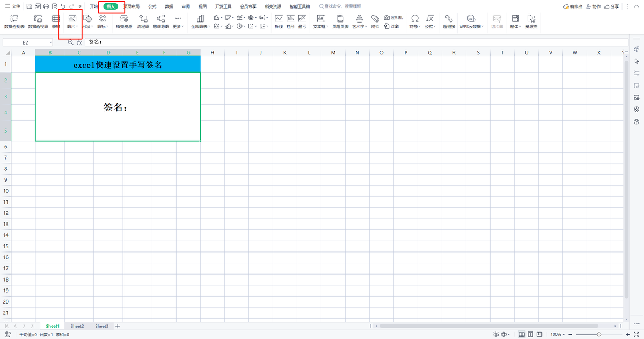Select the header cell 'excel快速设置手写签名'
Image resolution: width=644 pixels, height=339 pixels.
(x=118, y=64)
